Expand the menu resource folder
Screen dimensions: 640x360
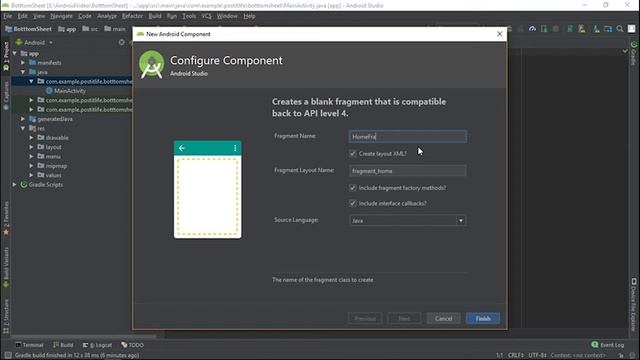pyautogui.click(x=31, y=156)
